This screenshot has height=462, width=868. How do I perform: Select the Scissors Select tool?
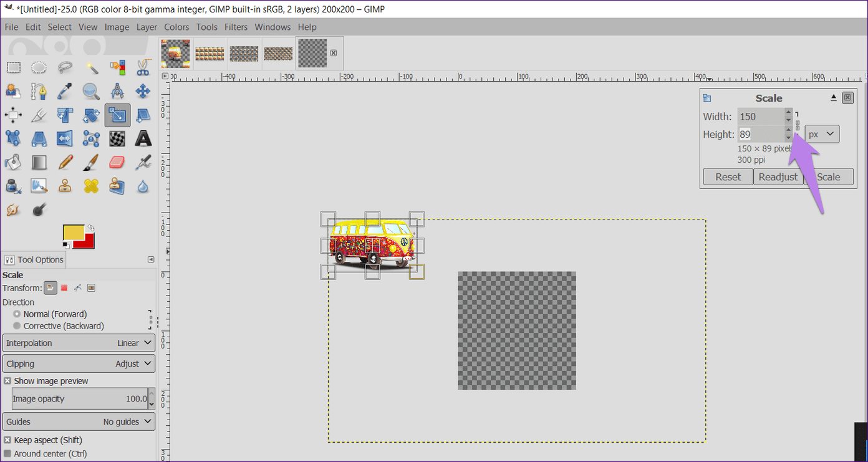(143, 67)
